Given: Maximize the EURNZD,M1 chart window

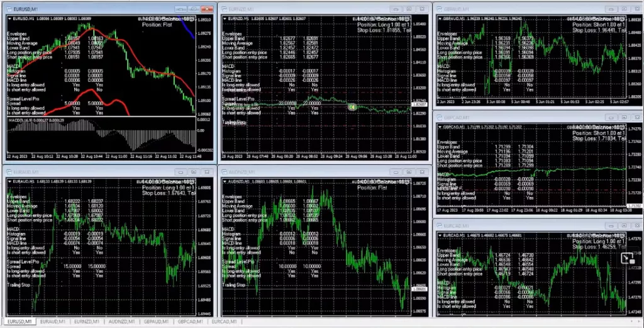Looking at the screenshot, I should (x=409, y=9).
